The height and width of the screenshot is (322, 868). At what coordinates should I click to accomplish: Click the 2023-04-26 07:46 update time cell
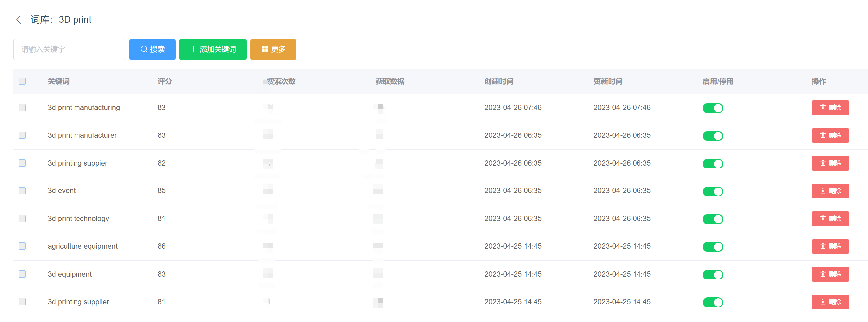click(622, 108)
